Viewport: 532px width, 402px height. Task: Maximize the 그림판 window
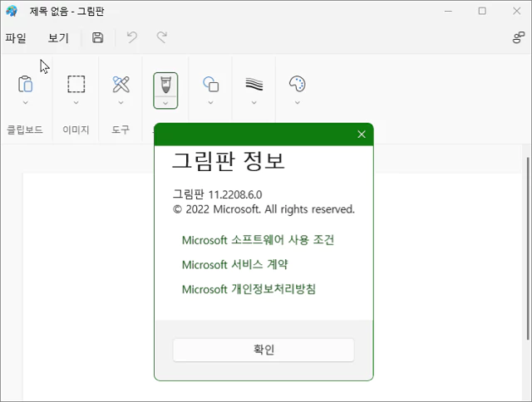tap(482, 11)
